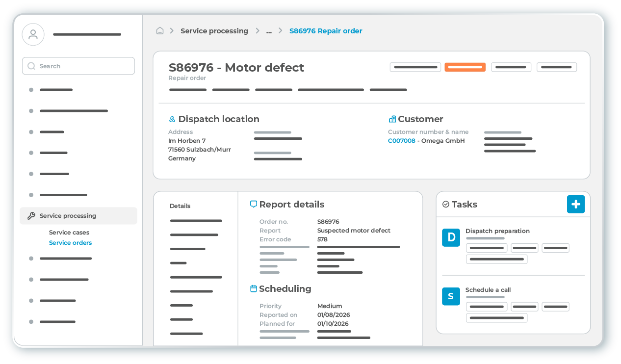Screen dimensions: 621x364
Task: Click reported on date 01/08/2026
Action: [334, 315]
